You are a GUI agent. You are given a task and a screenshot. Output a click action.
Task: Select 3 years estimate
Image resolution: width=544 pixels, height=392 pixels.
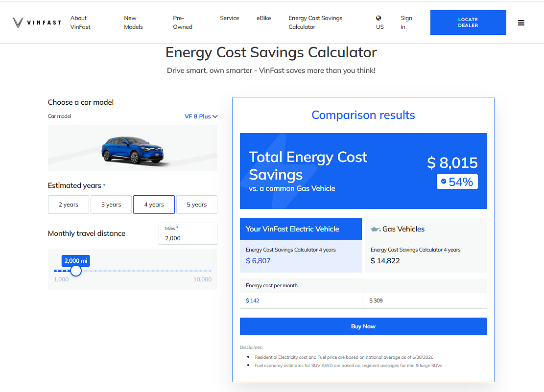pos(111,205)
